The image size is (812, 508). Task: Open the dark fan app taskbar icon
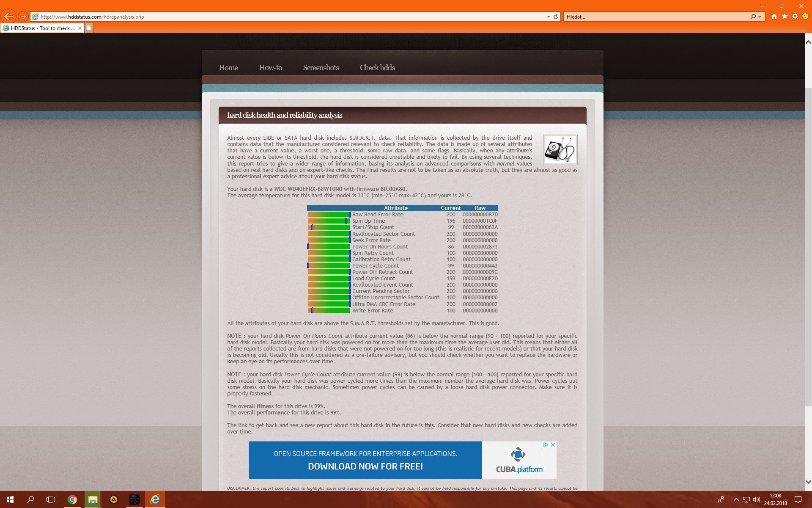[134, 500]
